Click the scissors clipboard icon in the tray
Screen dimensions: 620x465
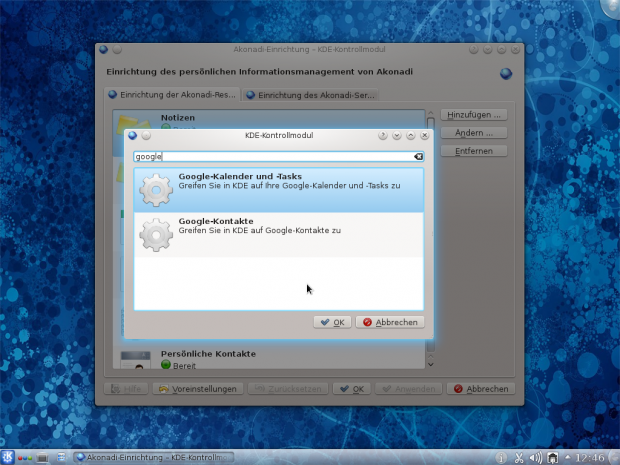[518, 457]
